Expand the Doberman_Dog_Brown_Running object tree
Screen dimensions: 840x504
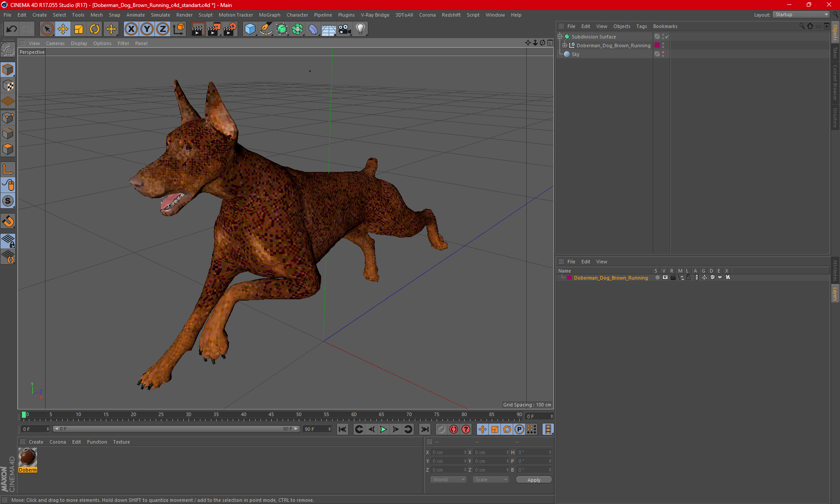point(564,45)
